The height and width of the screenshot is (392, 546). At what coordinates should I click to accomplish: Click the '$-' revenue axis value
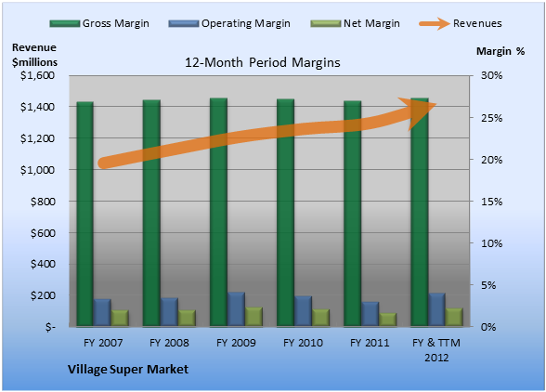click(50, 327)
